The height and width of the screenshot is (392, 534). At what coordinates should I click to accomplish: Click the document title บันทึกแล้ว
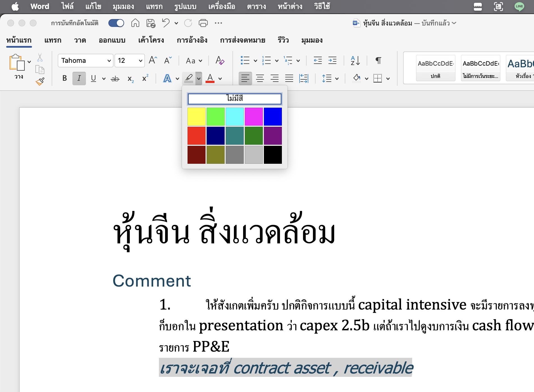coord(436,23)
